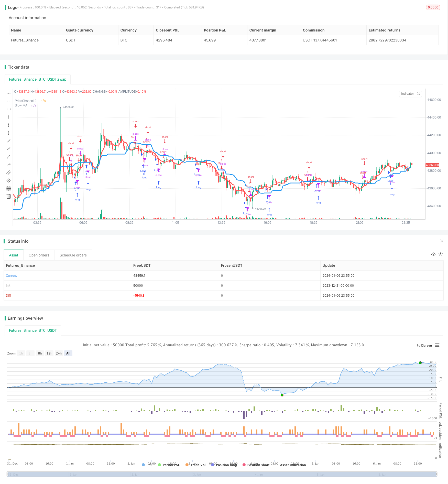
Task: Toggle the Trade Vol legend series
Action: [x=195, y=465]
